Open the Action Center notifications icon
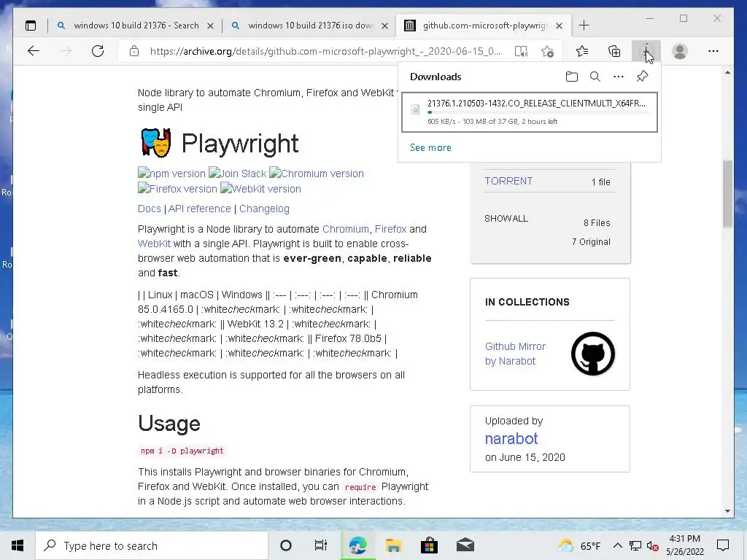The image size is (747, 560). [x=723, y=545]
